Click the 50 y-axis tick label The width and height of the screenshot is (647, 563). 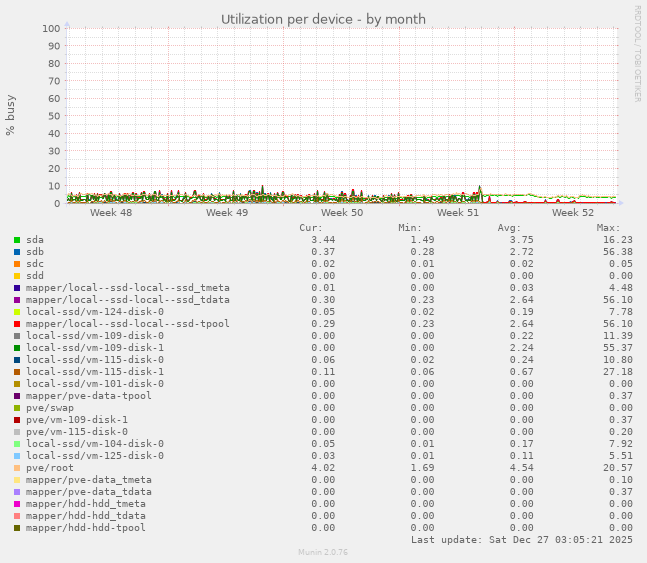tap(54, 116)
